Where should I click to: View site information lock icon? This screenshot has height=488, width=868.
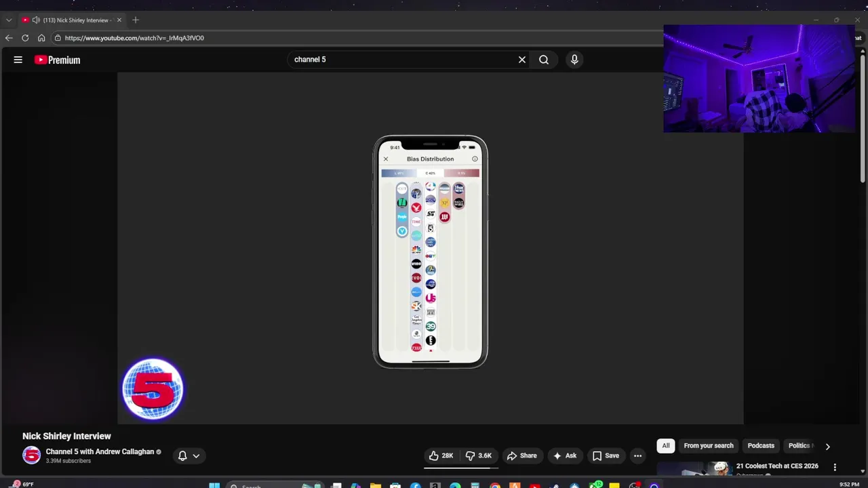[x=58, y=38]
